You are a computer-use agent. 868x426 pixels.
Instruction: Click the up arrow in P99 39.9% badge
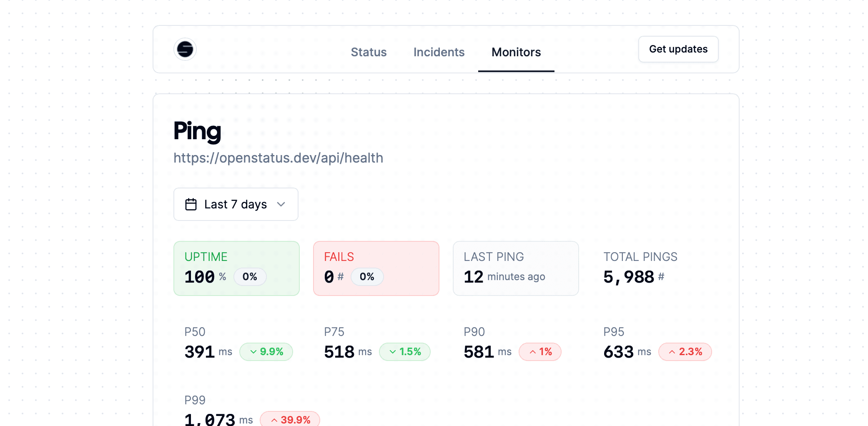[274, 420]
